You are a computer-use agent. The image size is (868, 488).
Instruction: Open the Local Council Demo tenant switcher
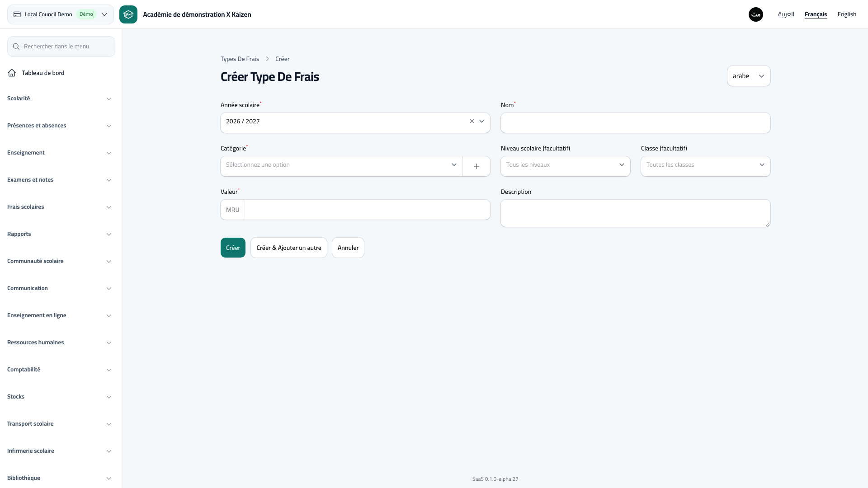[x=61, y=14]
